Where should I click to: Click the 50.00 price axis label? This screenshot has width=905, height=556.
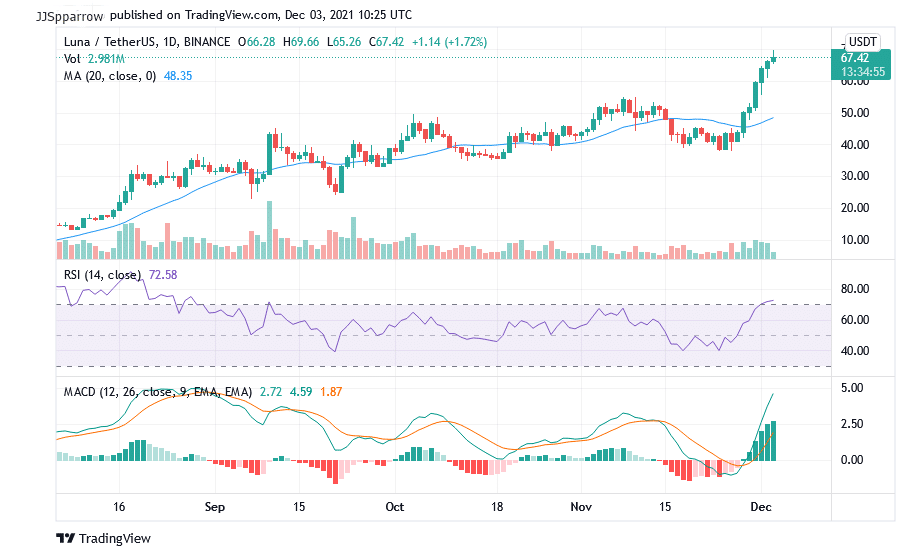(855, 113)
